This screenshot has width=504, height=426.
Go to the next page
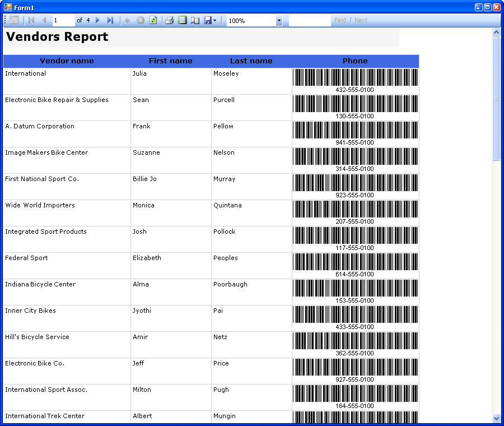97,20
